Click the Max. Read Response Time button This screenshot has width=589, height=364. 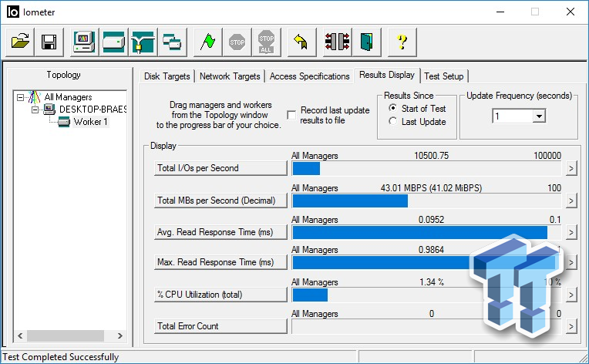[220, 262]
